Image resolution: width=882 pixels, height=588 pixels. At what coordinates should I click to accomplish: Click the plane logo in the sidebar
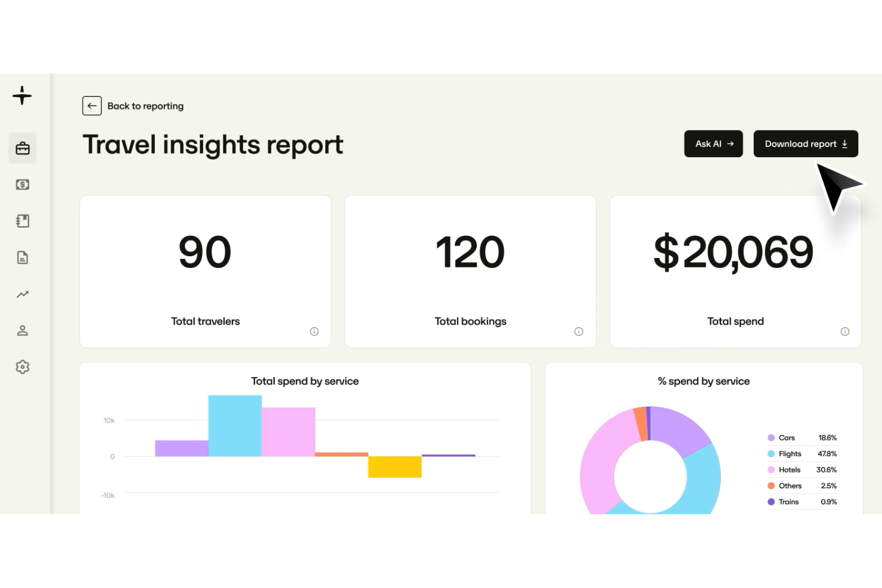pyautogui.click(x=22, y=95)
